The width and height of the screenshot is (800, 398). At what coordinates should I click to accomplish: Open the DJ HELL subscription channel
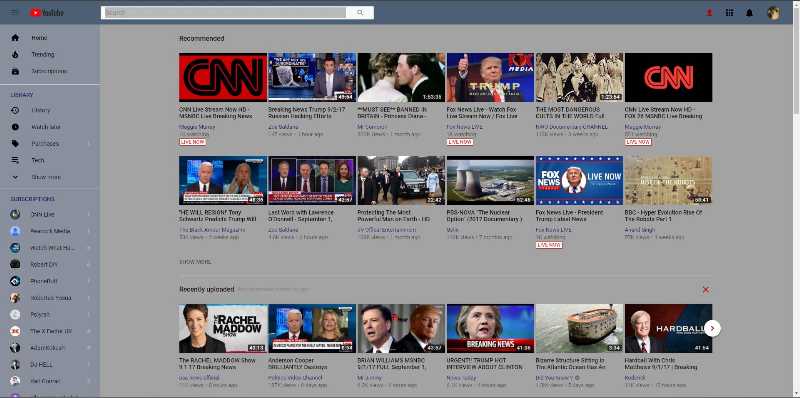[50, 365]
